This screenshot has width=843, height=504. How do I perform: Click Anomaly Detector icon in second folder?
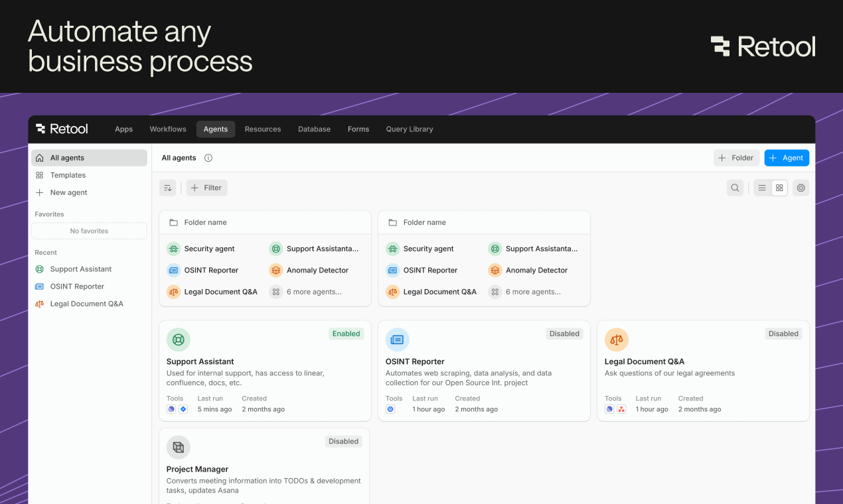(495, 270)
